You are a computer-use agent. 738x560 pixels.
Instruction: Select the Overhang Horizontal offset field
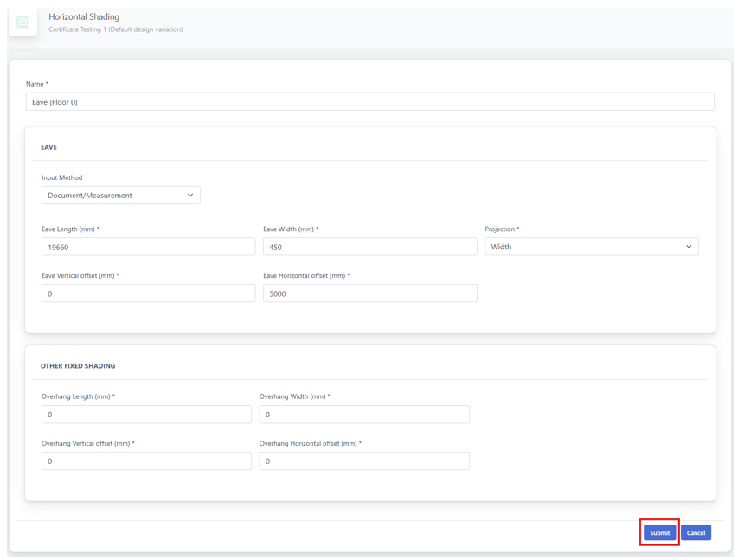coord(364,460)
